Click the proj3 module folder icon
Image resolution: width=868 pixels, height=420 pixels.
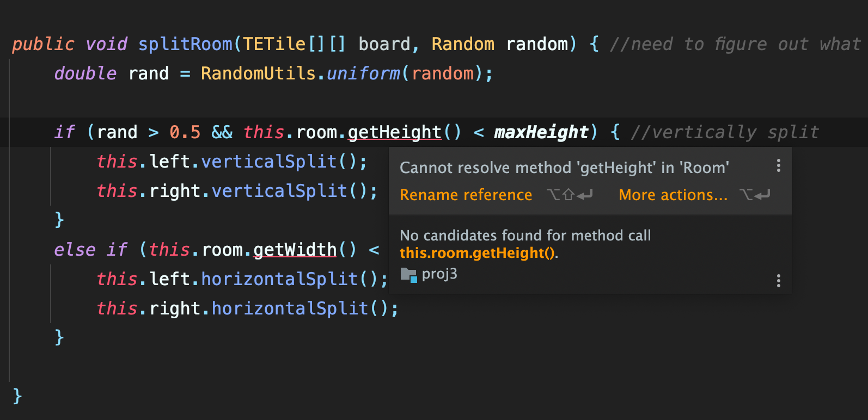point(408,274)
